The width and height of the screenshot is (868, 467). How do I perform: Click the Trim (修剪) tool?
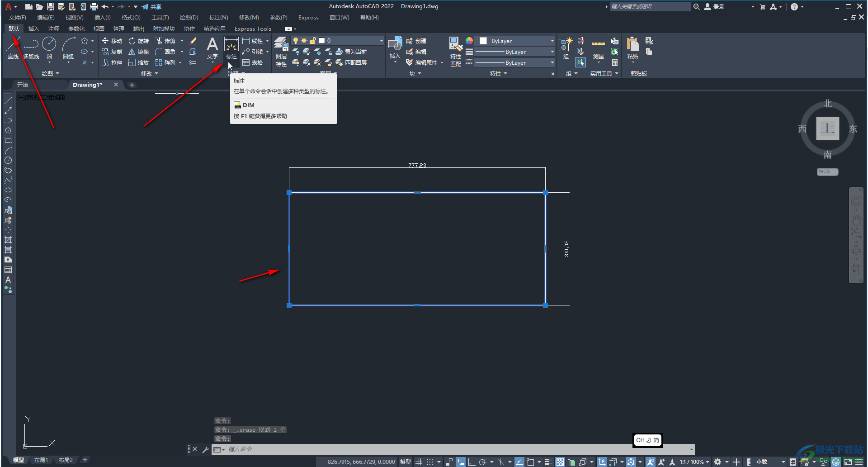[165, 41]
